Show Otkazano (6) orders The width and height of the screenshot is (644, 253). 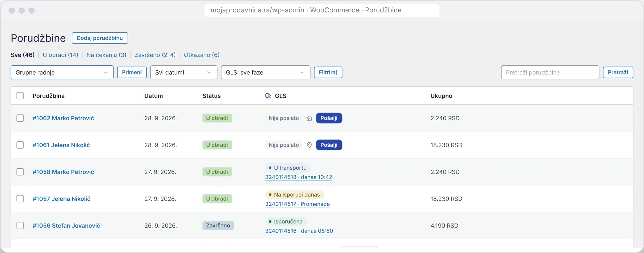pyautogui.click(x=202, y=55)
